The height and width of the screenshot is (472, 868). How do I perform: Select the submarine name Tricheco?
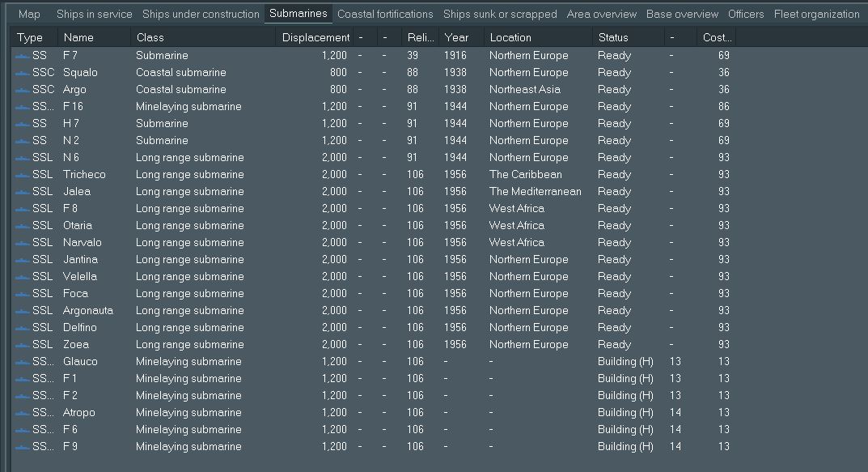click(x=84, y=174)
